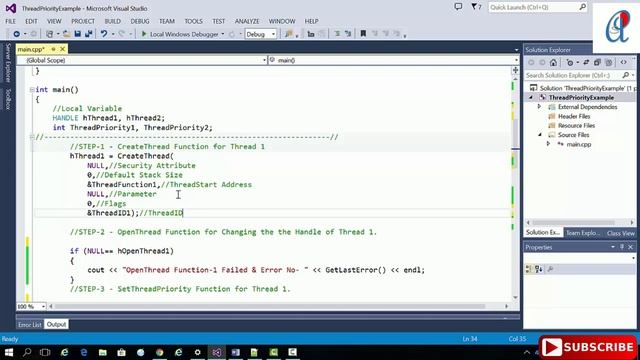640x360 pixels.
Task: Click the Save main.cpp toolbar icon
Action: pos(78,34)
